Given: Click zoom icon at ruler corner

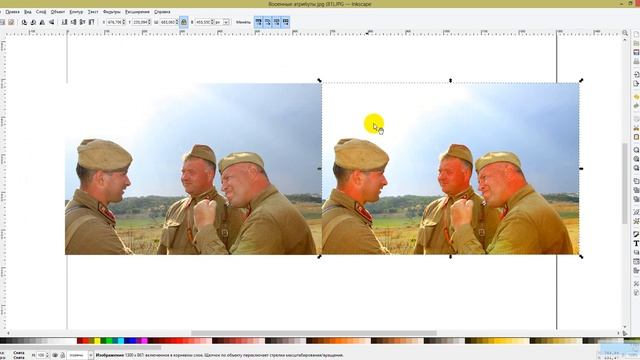Looking at the screenshot, I should 625,33.
